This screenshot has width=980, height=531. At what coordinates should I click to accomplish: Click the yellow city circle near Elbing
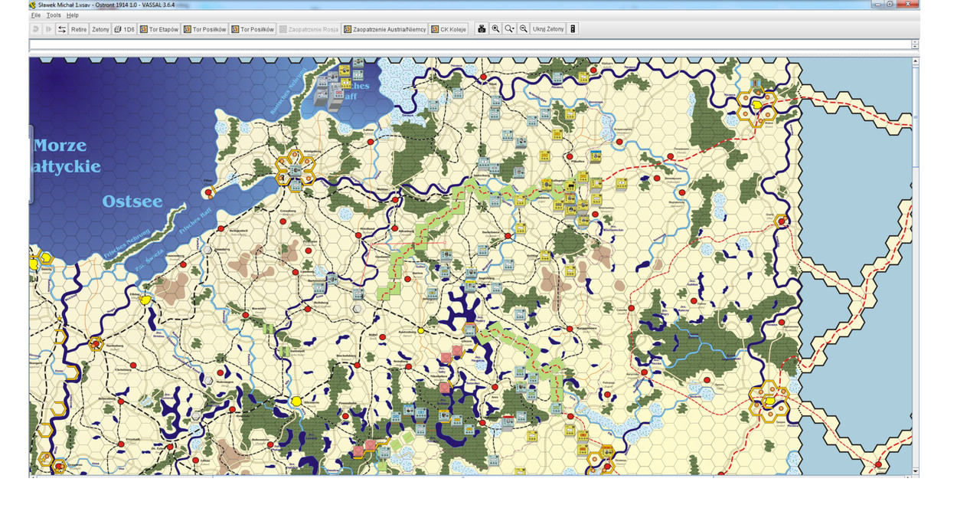point(145,301)
